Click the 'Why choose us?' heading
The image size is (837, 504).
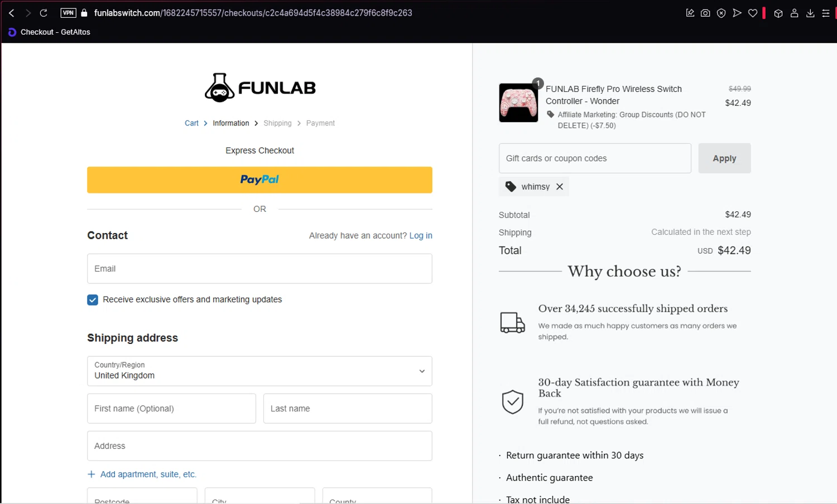624,272
